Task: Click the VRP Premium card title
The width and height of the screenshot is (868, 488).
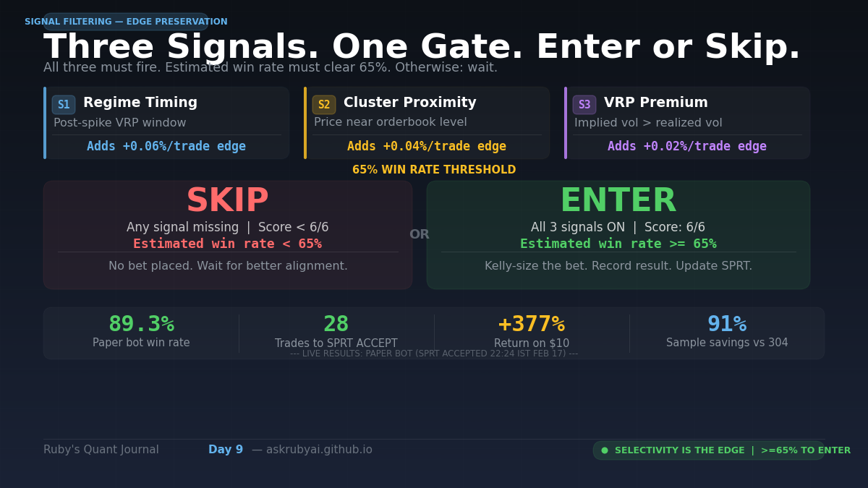Action: click(655, 103)
